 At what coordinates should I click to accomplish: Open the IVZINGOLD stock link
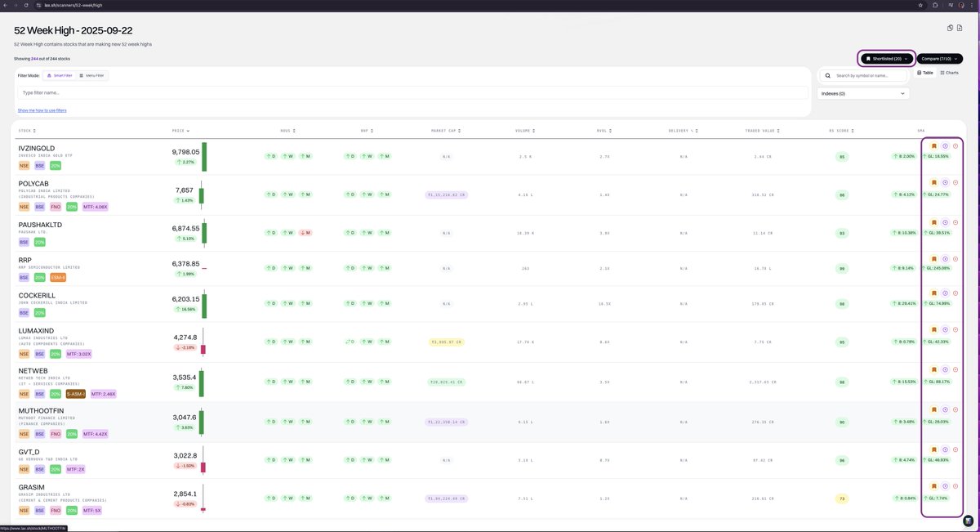pyautogui.click(x=37, y=148)
